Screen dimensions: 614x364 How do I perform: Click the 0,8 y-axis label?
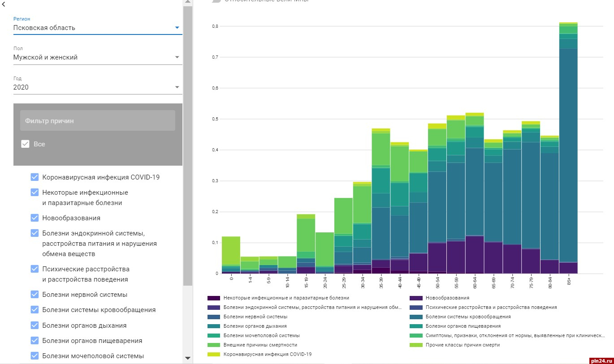coord(215,26)
